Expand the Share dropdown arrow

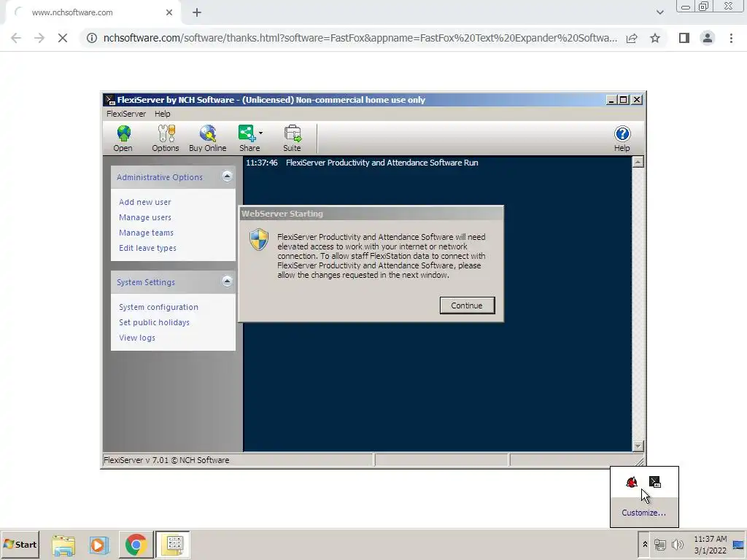[260, 133]
